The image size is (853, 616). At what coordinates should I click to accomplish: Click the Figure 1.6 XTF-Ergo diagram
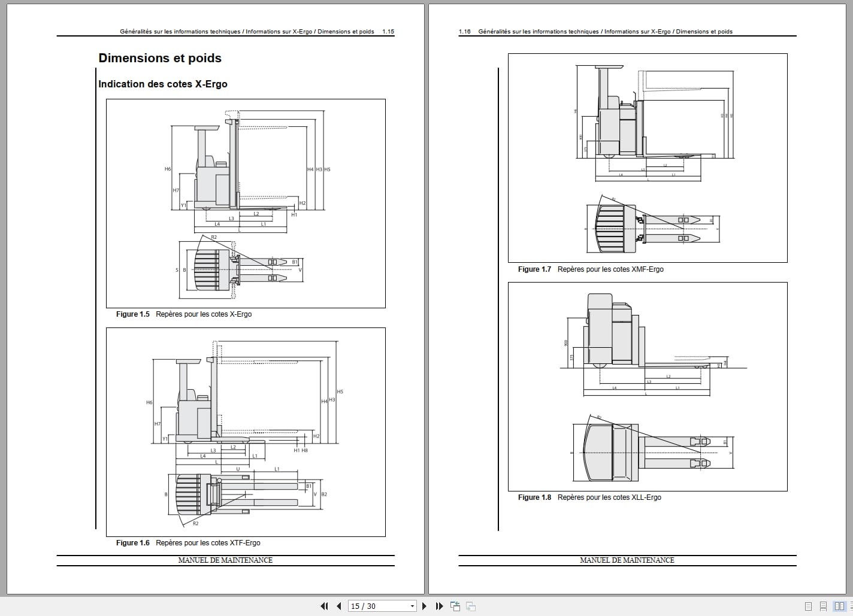click(246, 432)
